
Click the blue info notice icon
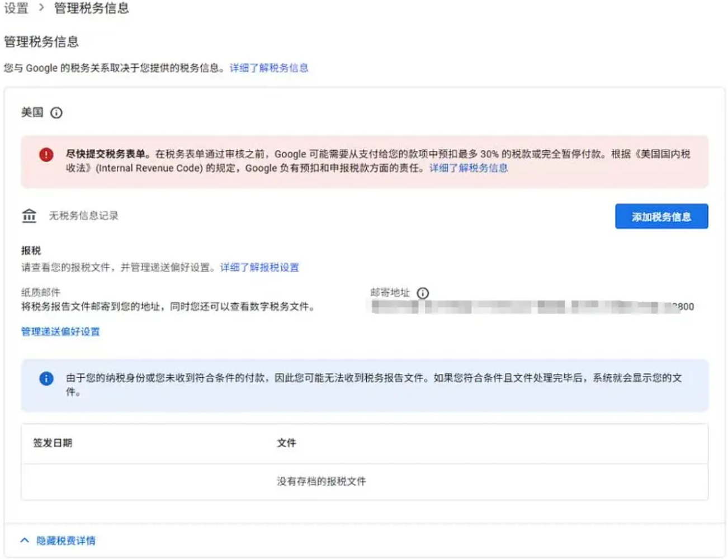tap(46, 378)
